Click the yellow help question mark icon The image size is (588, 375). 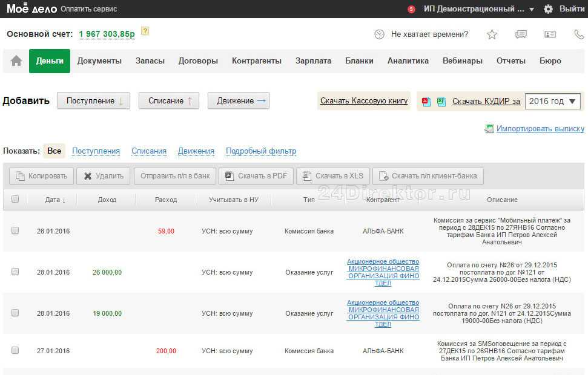point(145,31)
